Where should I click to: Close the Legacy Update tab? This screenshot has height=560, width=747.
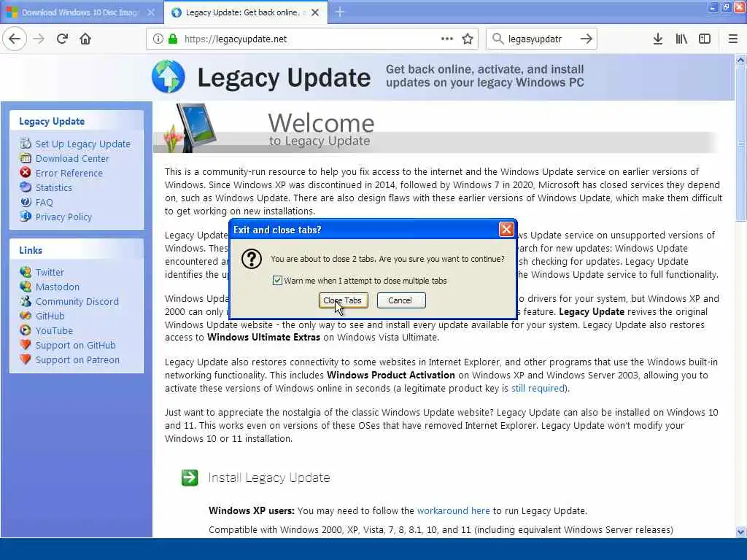pos(315,12)
